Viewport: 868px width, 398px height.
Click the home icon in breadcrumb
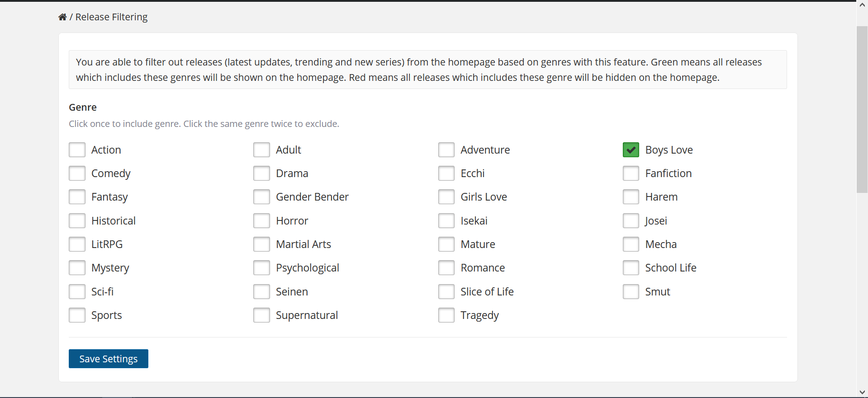pos(62,17)
